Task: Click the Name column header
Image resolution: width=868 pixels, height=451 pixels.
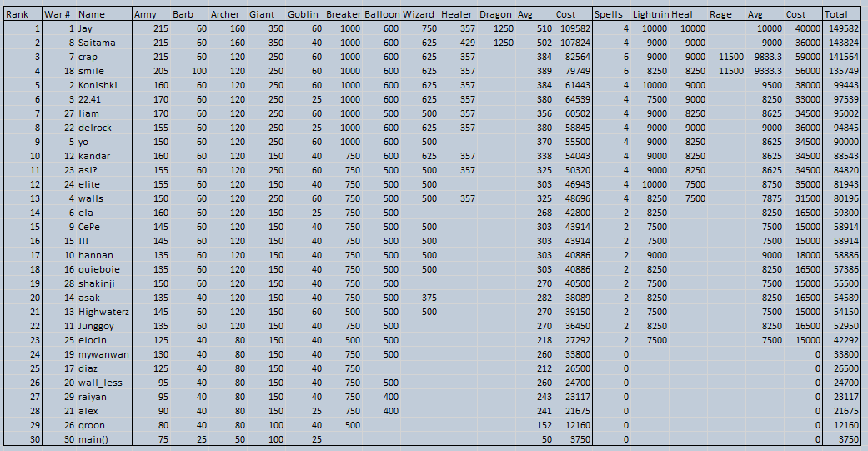Action: [x=90, y=14]
